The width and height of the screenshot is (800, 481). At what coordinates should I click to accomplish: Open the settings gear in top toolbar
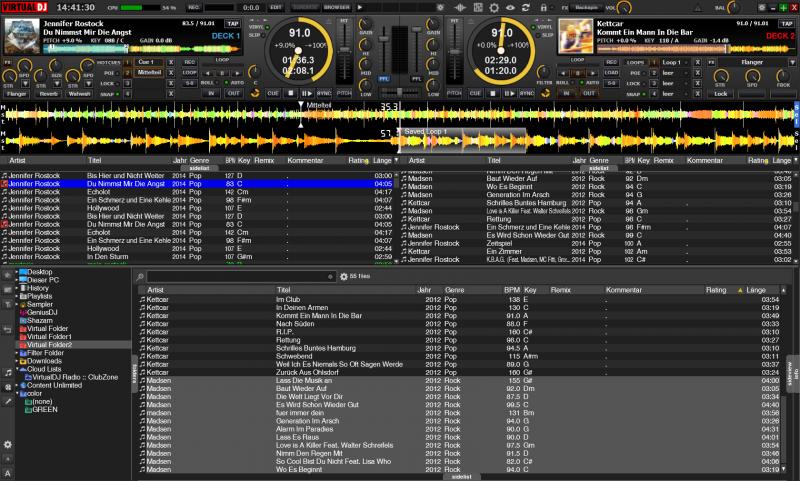click(494, 8)
